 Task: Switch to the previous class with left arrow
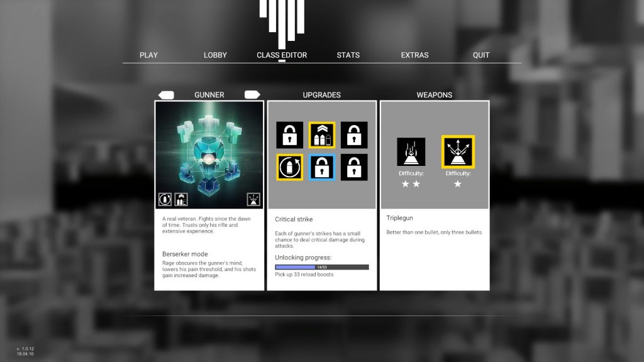(x=166, y=95)
